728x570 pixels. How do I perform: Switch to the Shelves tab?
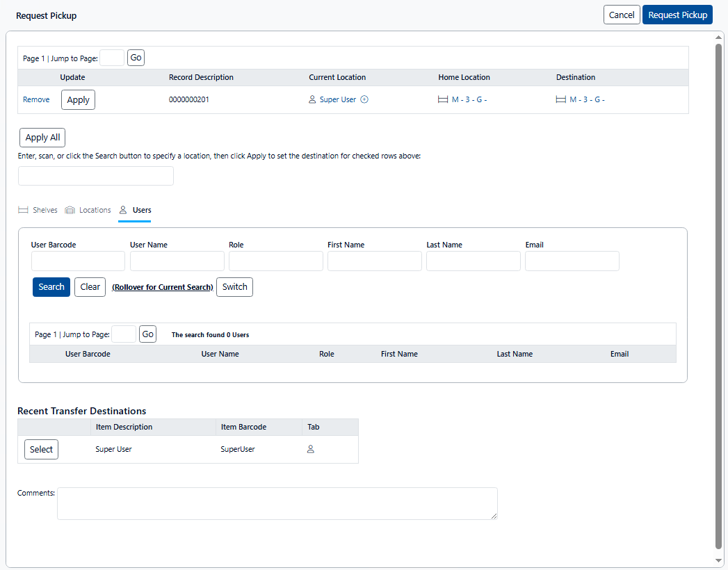[x=38, y=210]
